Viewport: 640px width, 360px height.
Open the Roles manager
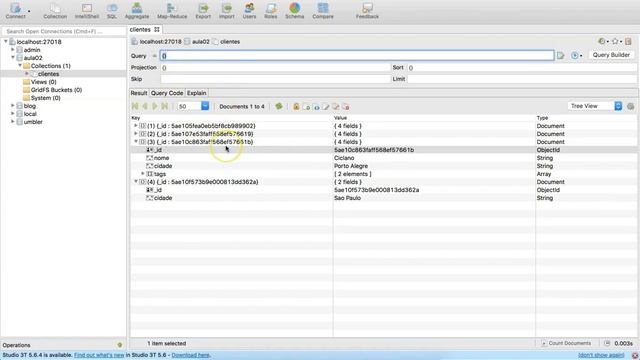(x=271, y=11)
